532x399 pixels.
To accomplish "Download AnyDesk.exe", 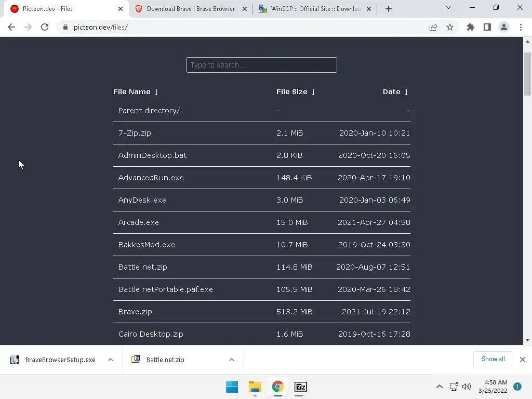I will coord(142,200).
